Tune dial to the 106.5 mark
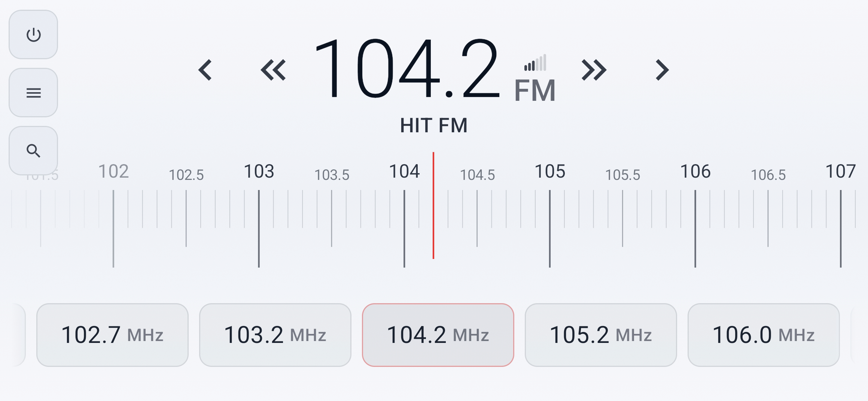This screenshot has height=401, width=868. pyautogui.click(x=768, y=175)
